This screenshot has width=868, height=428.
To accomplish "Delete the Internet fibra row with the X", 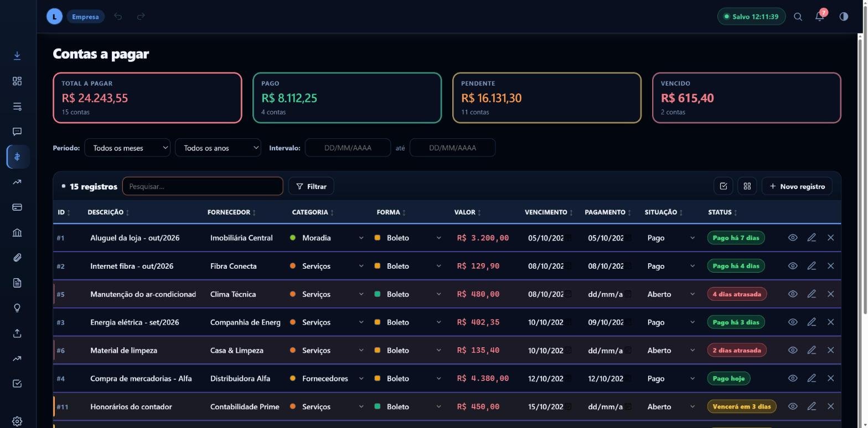I will pos(830,266).
